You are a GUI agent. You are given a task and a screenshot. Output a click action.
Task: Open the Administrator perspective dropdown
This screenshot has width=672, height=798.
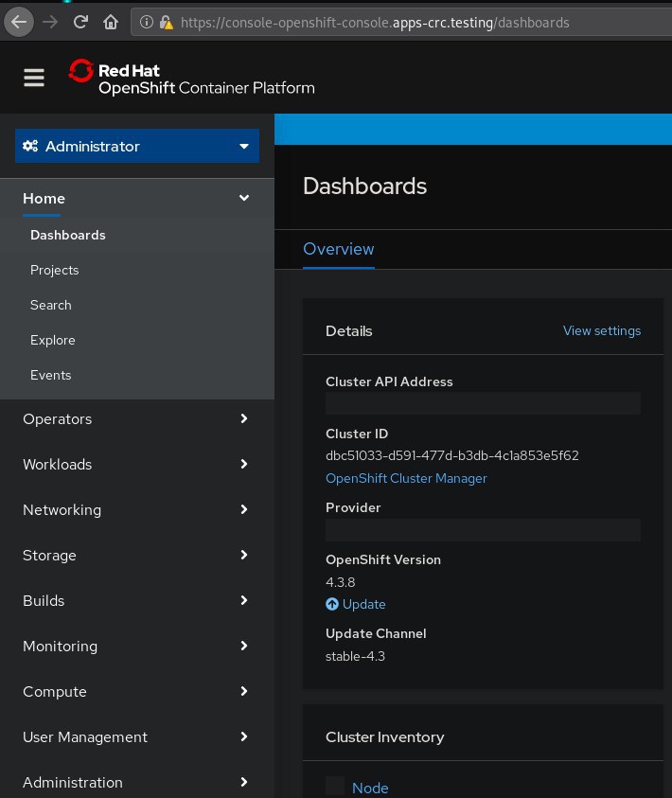(137, 146)
